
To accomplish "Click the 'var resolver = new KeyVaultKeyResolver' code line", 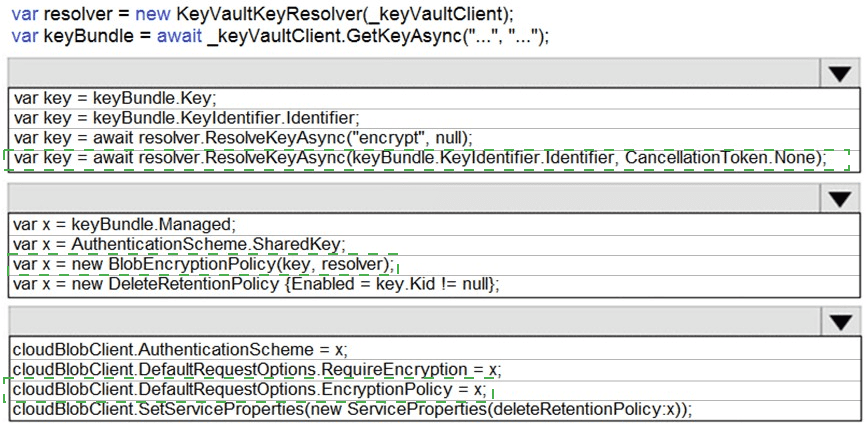I will coord(262,14).
